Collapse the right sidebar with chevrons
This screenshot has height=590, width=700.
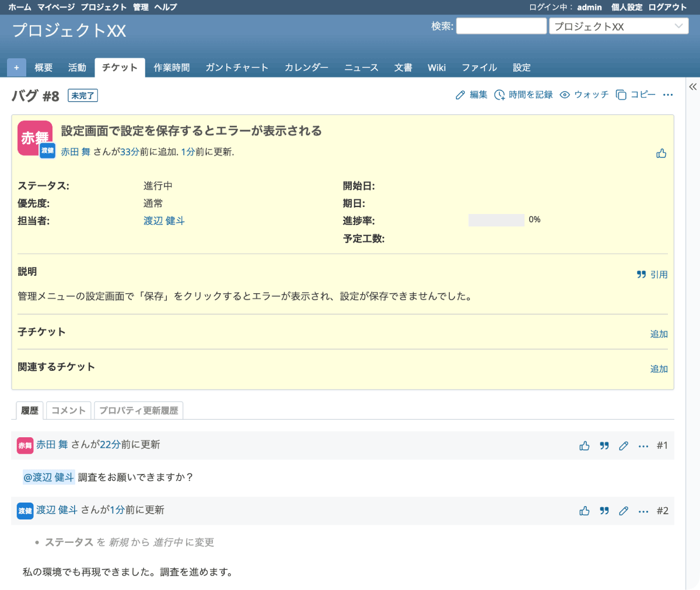pyautogui.click(x=692, y=87)
